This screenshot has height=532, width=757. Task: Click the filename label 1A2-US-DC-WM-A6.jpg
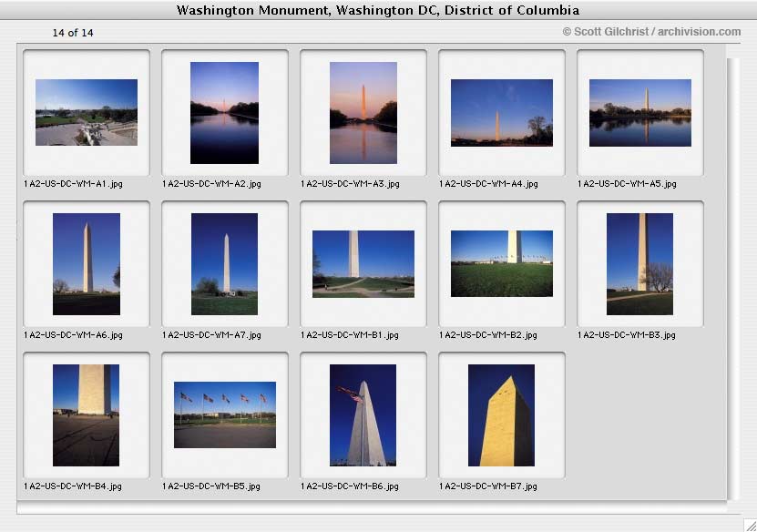coord(73,335)
